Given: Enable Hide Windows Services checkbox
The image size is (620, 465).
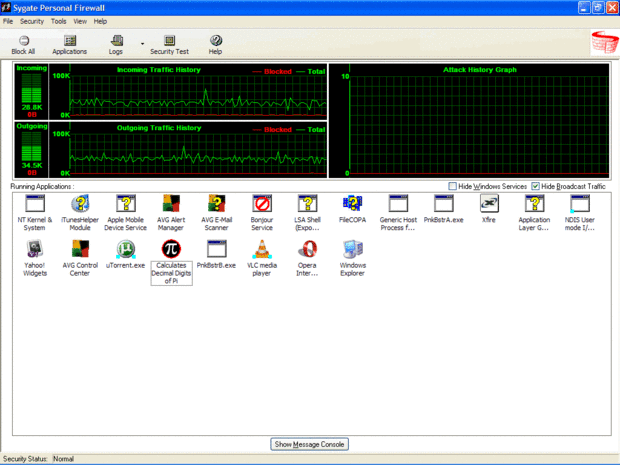Looking at the screenshot, I should [452, 186].
